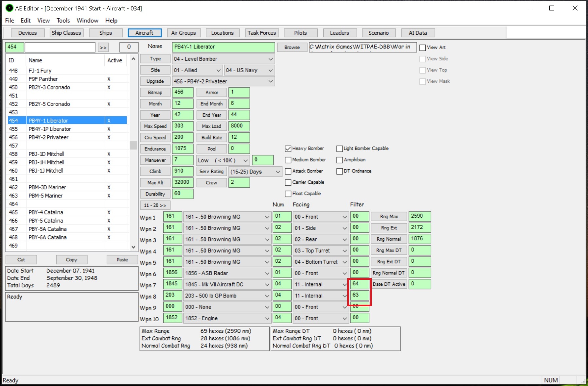Image resolution: width=588 pixels, height=386 pixels.
Task: Click the empty search field beside ID 454
Action: pyautogui.click(x=60, y=47)
